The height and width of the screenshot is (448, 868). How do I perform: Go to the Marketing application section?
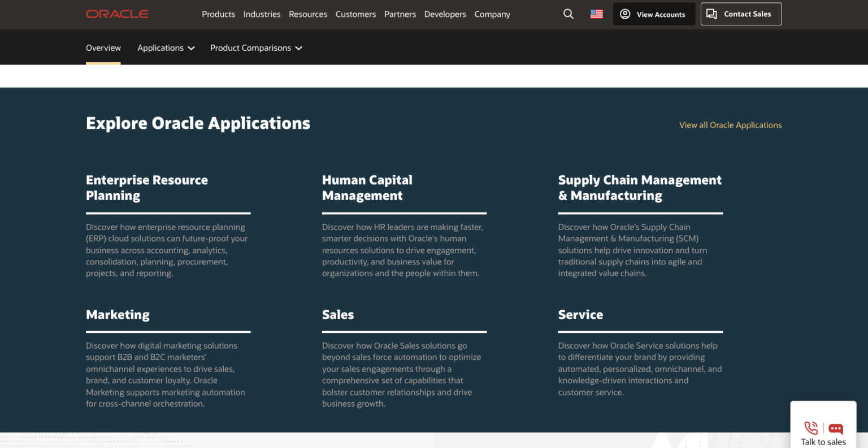coord(118,315)
